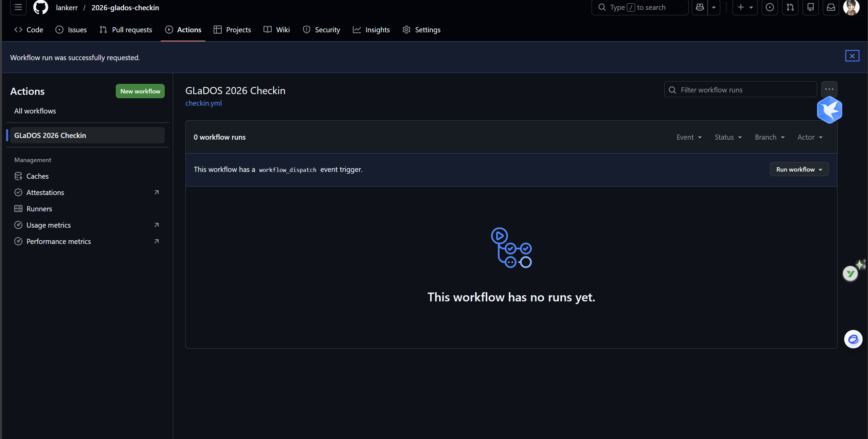Open external link arrow beside Usage metrics

(x=157, y=225)
